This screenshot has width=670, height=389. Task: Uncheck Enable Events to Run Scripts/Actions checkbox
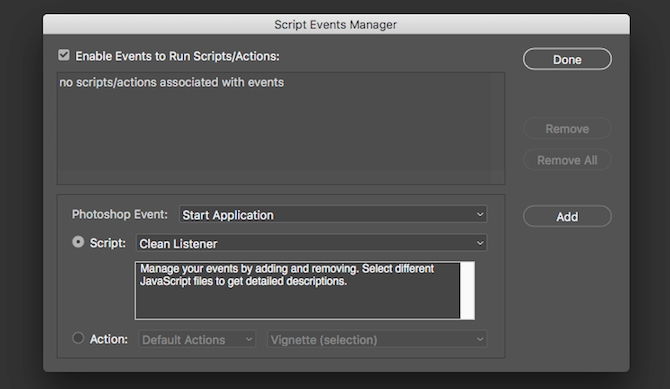(x=64, y=55)
